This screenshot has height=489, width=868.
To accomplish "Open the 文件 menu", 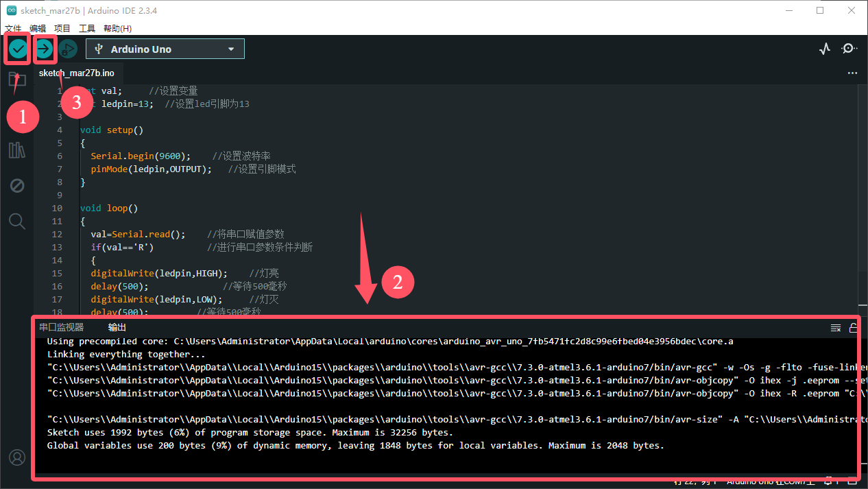I will (13, 28).
